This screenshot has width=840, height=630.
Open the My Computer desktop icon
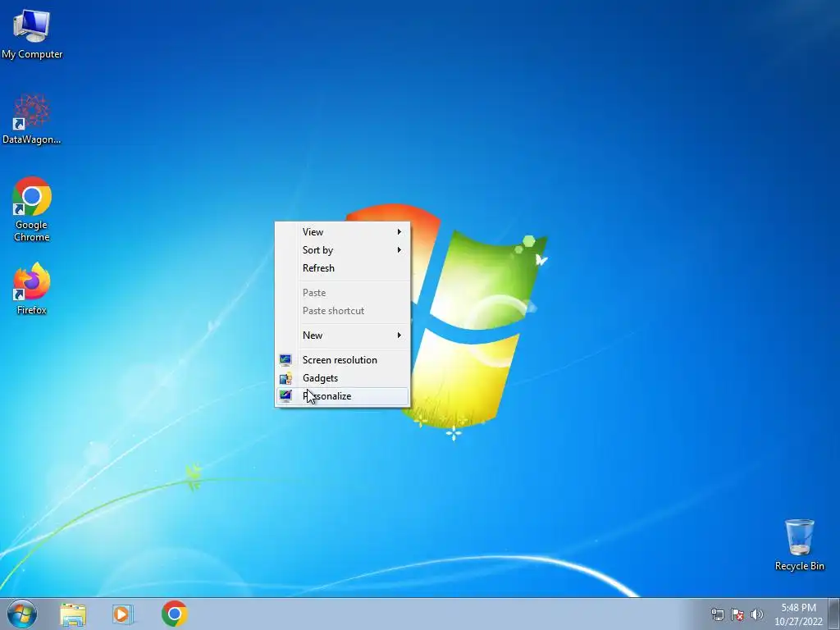point(32,34)
